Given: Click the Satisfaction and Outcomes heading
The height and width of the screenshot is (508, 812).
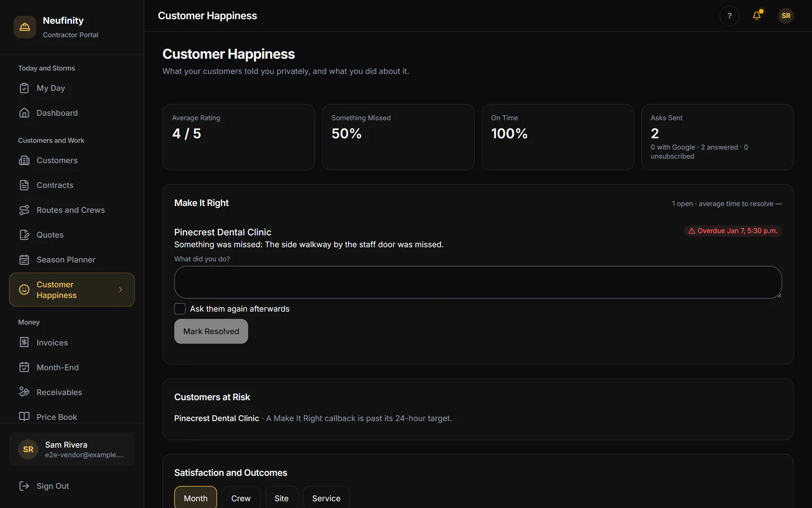Looking at the screenshot, I should click(231, 473).
